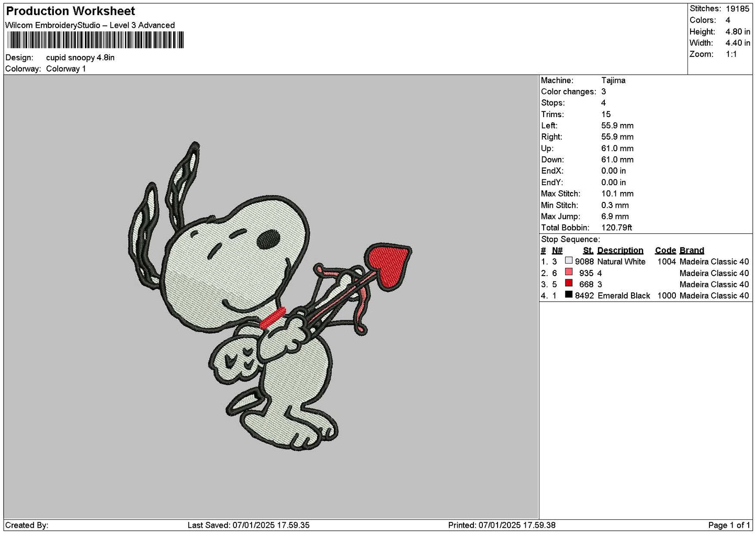Screen dimensions: 756x534
Task: Click stitch count 9088 in row 1
Action: point(584,262)
